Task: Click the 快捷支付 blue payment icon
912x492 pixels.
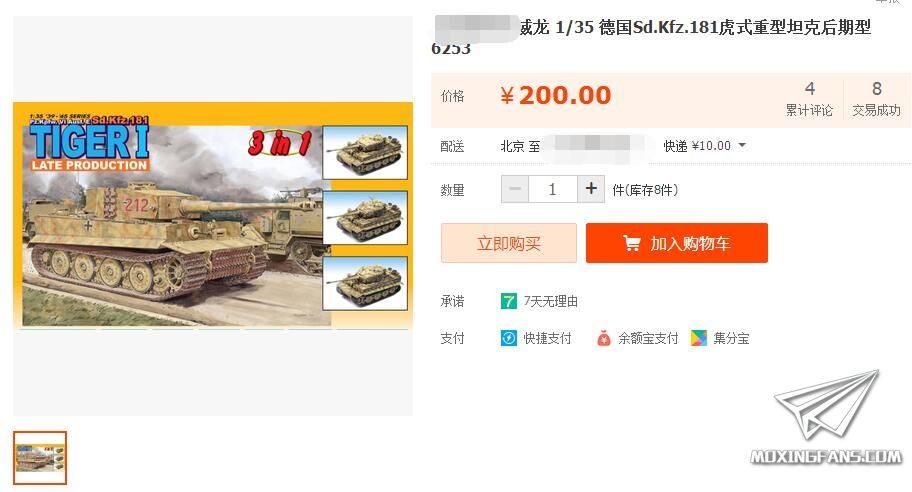Action: pos(508,338)
